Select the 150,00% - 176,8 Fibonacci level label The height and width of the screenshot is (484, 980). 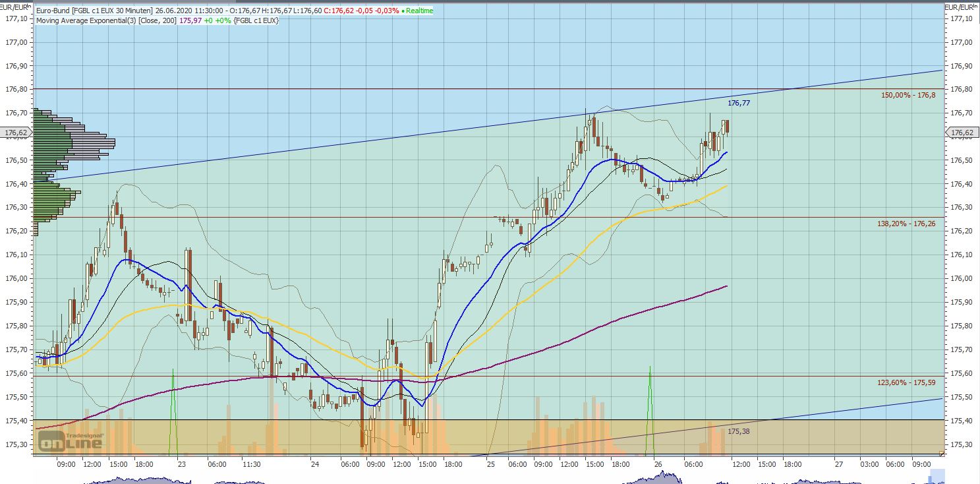click(908, 96)
